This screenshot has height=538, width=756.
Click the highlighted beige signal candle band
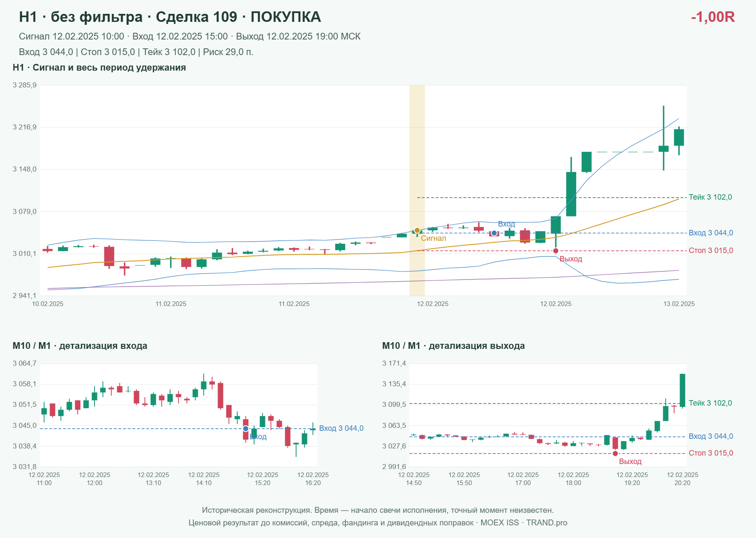(417, 190)
